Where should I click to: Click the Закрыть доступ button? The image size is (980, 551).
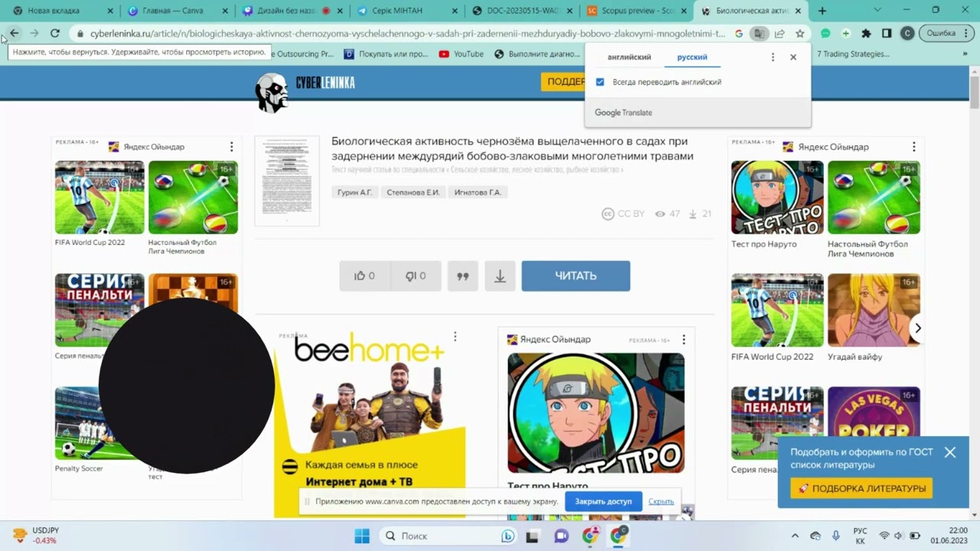(x=603, y=501)
